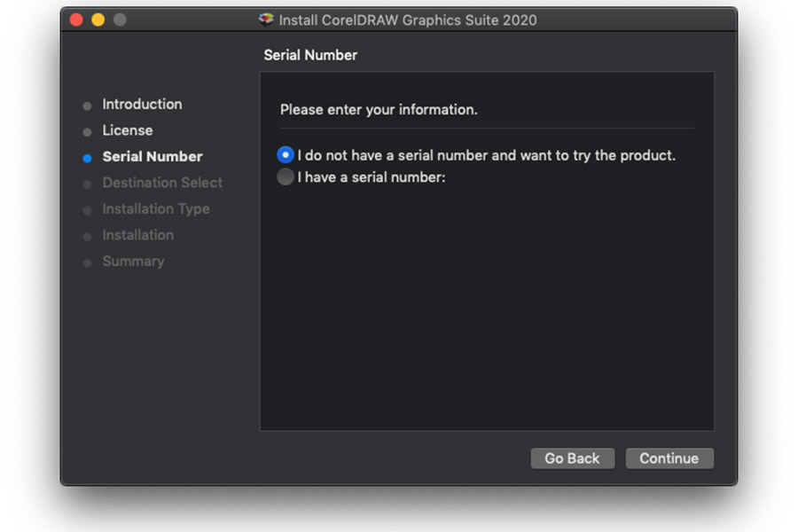
Task: Click the Continue button
Action: click(x=669, y=458)
